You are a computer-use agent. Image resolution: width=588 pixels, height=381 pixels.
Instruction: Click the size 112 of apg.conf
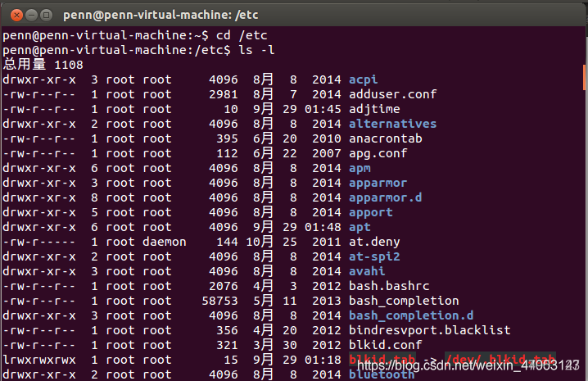tap(227, 153)
